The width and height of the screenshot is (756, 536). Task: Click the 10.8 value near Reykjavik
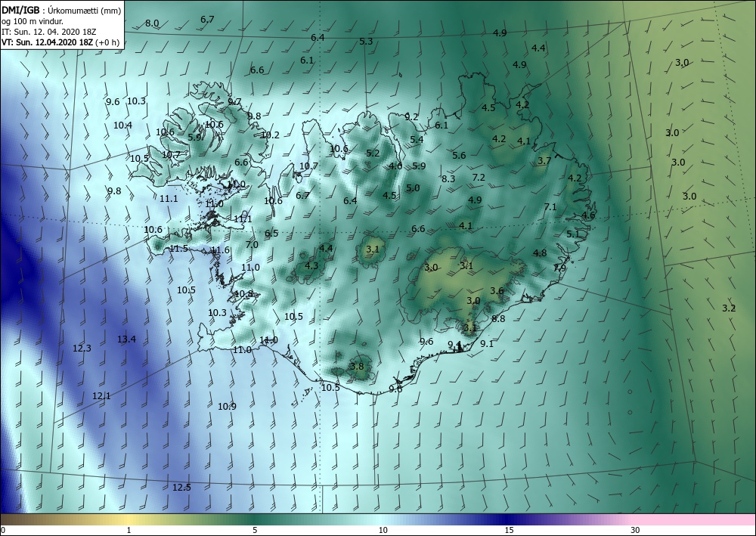[244, 293]
